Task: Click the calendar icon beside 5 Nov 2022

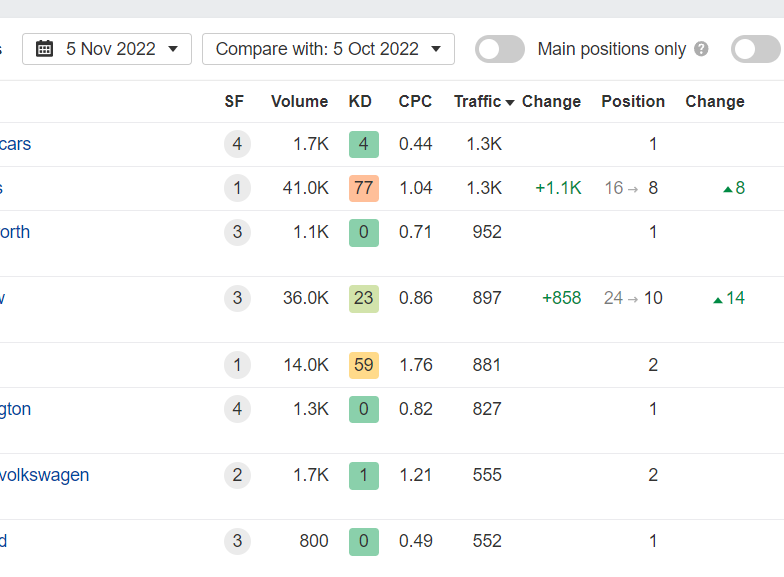Action: coord(44,49)
